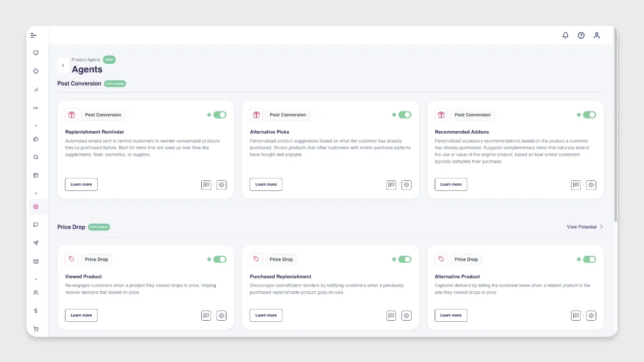This screenshot has height=362, width=644.
Task: Click the Post Conversion tag on Alternative Picks
Action: 288,115
